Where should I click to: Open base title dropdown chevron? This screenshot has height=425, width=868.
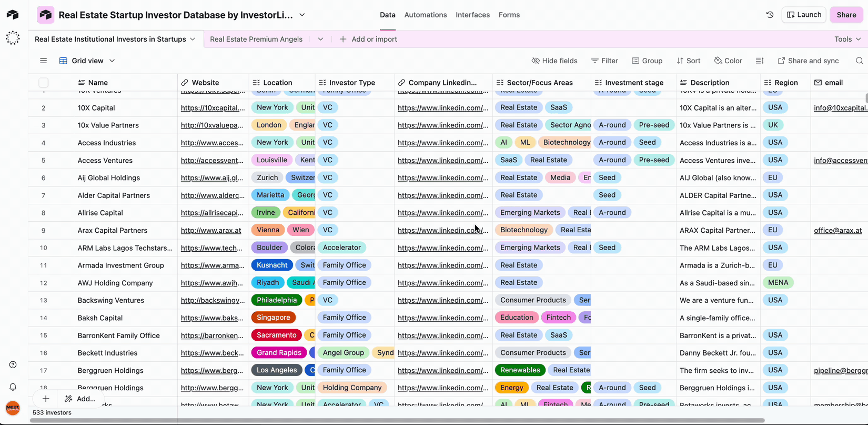(x=302, y=15)
